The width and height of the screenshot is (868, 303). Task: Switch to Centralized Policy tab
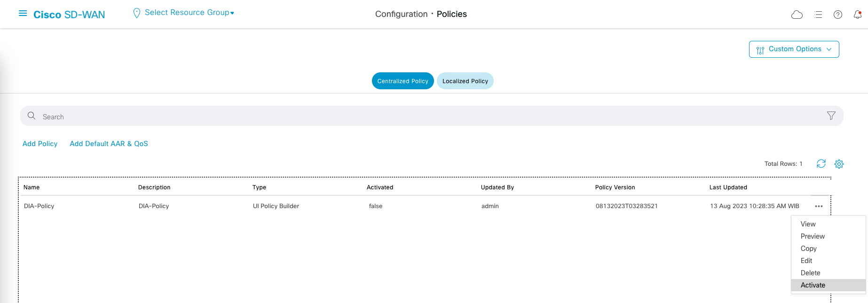(x=402, y=81)
